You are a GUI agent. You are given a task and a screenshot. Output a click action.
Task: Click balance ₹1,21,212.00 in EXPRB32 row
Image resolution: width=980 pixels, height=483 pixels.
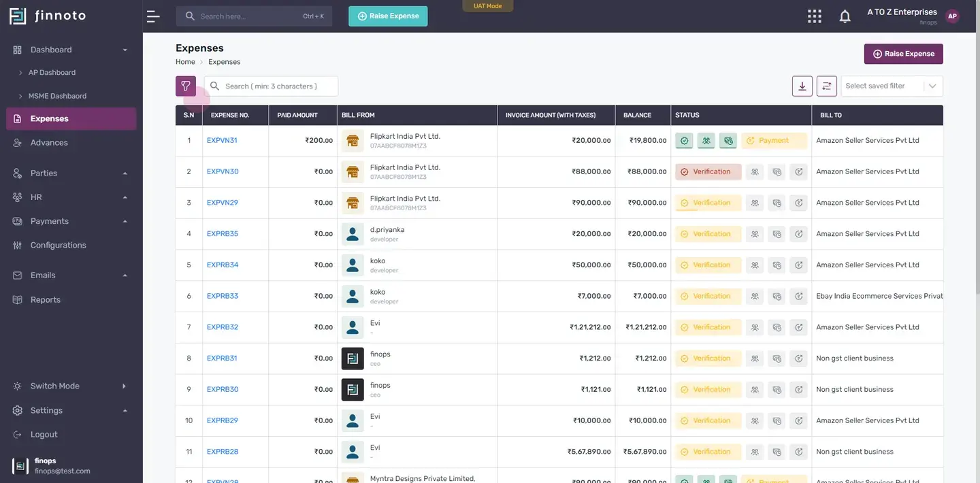(x=645, y=327)
